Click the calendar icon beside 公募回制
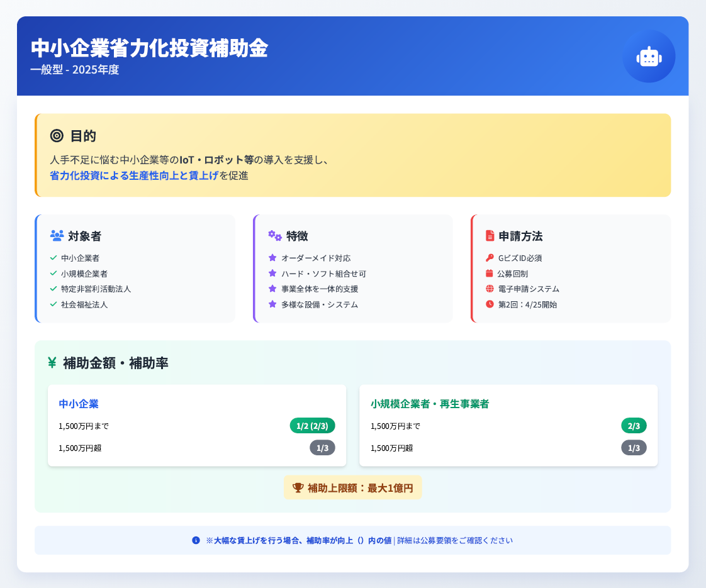706x588 pixels. (490, 273)
